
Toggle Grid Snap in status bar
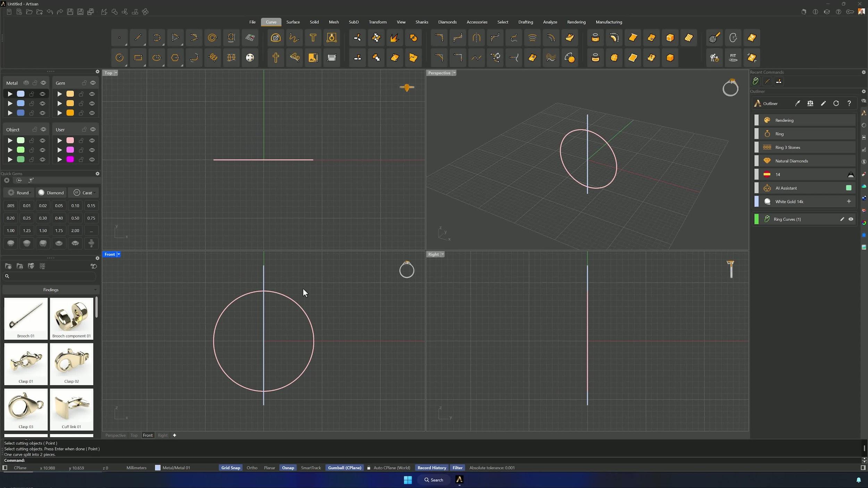point(231,468)
